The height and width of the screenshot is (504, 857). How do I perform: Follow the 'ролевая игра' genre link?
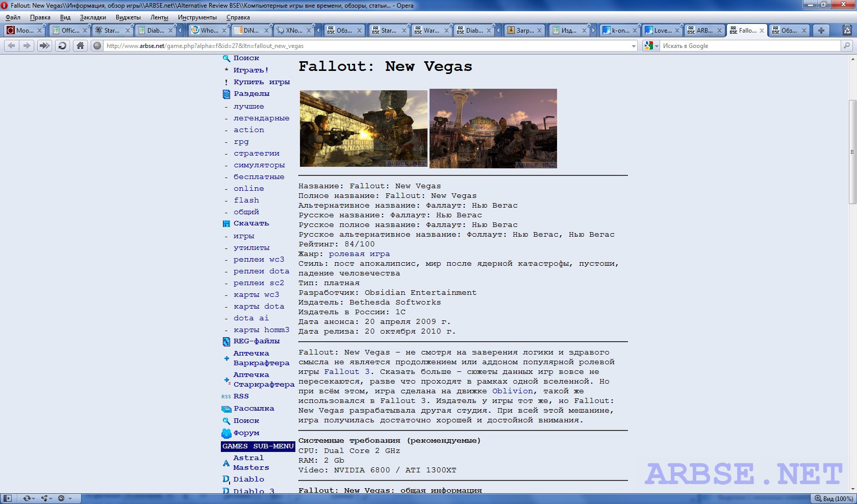coord(359,254)
